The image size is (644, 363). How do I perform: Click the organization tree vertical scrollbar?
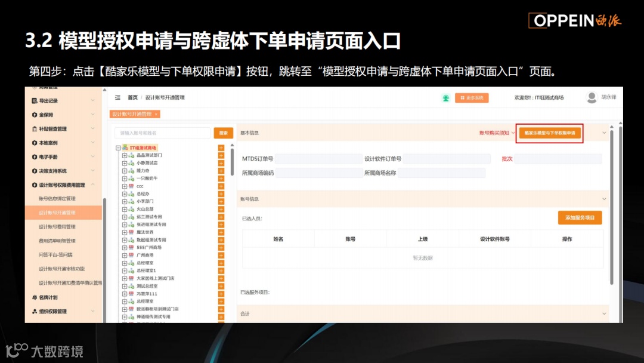coord(232,161)
